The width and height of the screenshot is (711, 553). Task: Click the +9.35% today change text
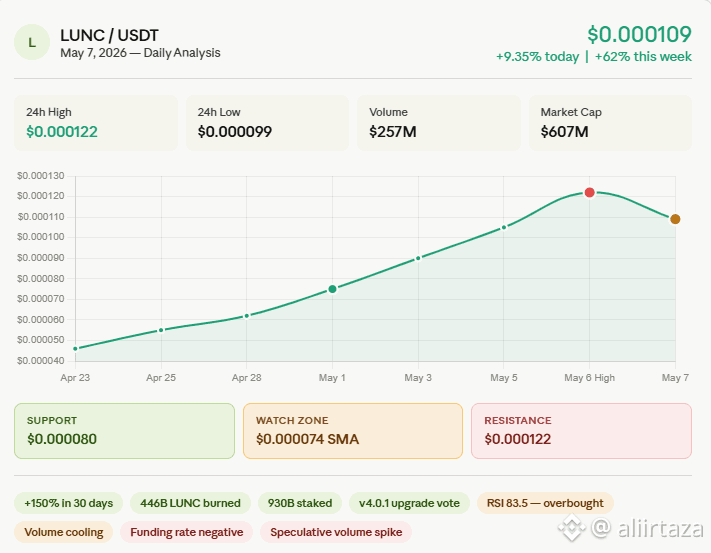coord(537,57)
